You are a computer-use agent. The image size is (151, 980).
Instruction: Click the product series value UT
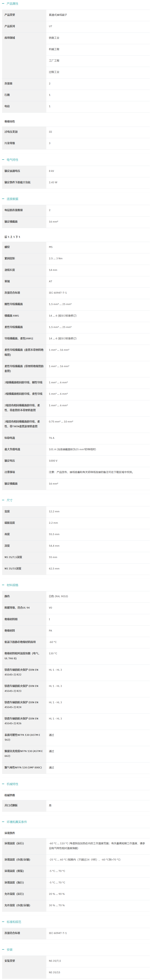[x=50, y=26]
